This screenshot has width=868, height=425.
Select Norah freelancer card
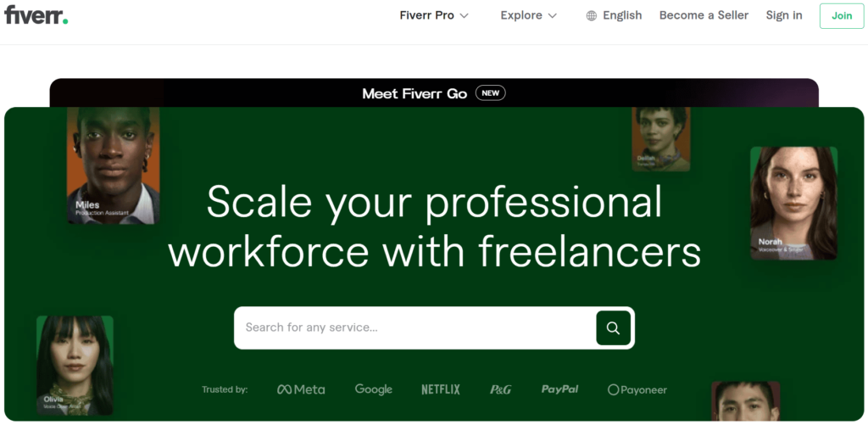pos(793,204)
